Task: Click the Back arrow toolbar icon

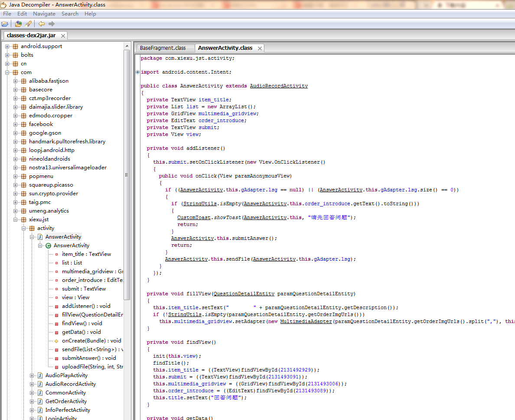Action: pos(42,24)
